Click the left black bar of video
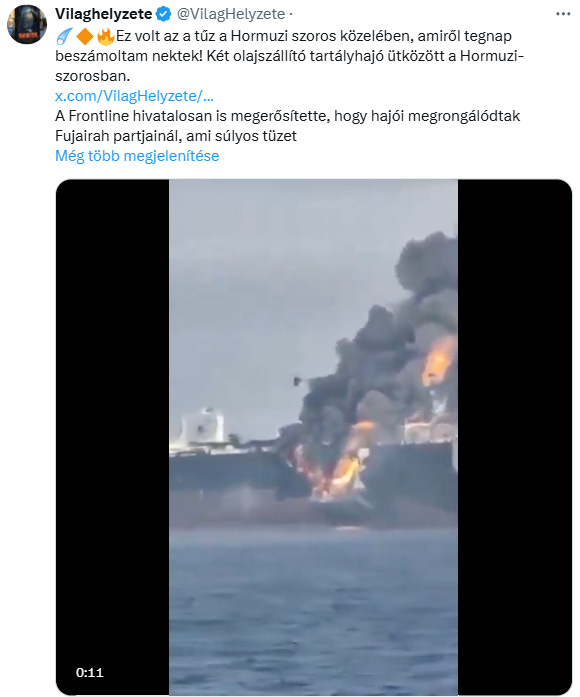Image resolution: width=580 pixels, height=697 pixels. click(x=112, y=437)
